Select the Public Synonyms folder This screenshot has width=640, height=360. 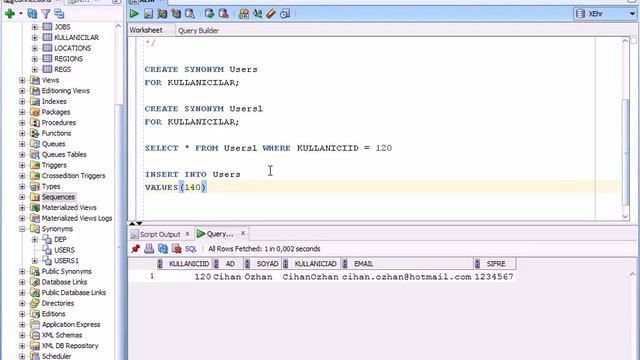coord(67,271)
